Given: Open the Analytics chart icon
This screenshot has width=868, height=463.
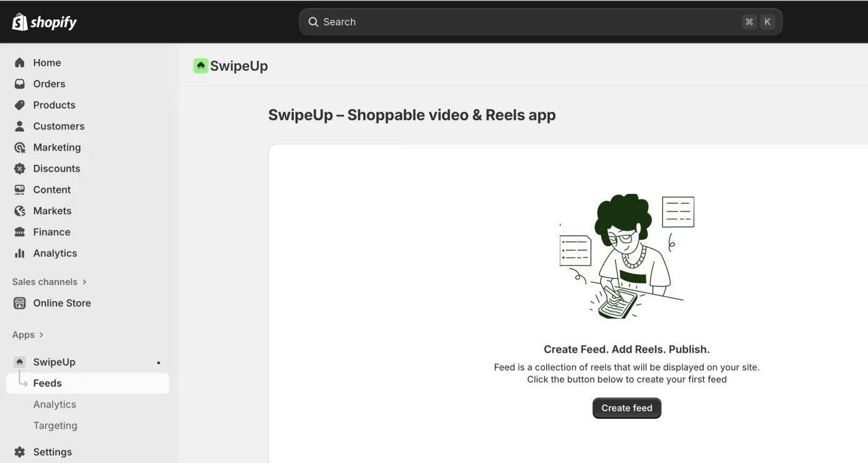Looking at the screenshot, I should pos(19,253).
